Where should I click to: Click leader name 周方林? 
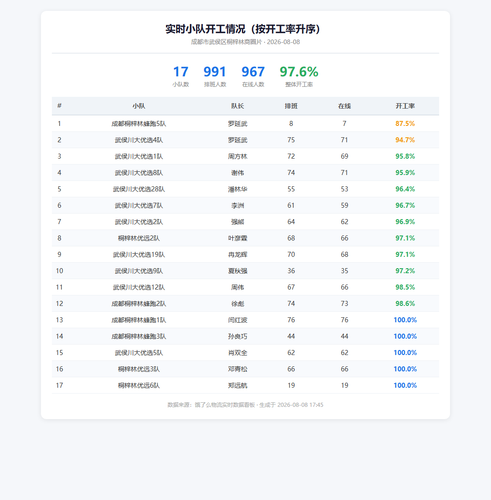[237, 156]
